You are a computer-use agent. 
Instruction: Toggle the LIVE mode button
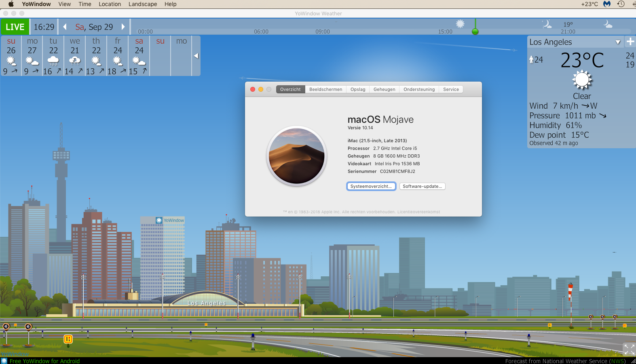coord(15,27)
